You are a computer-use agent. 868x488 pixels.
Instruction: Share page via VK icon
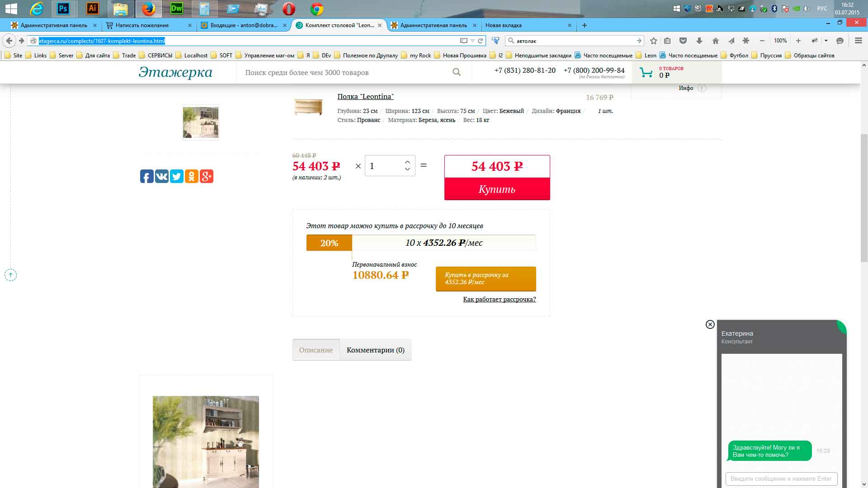161,176
